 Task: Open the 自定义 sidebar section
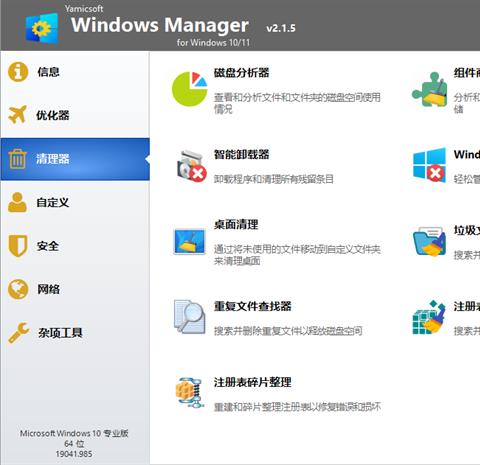click(75, 202)
